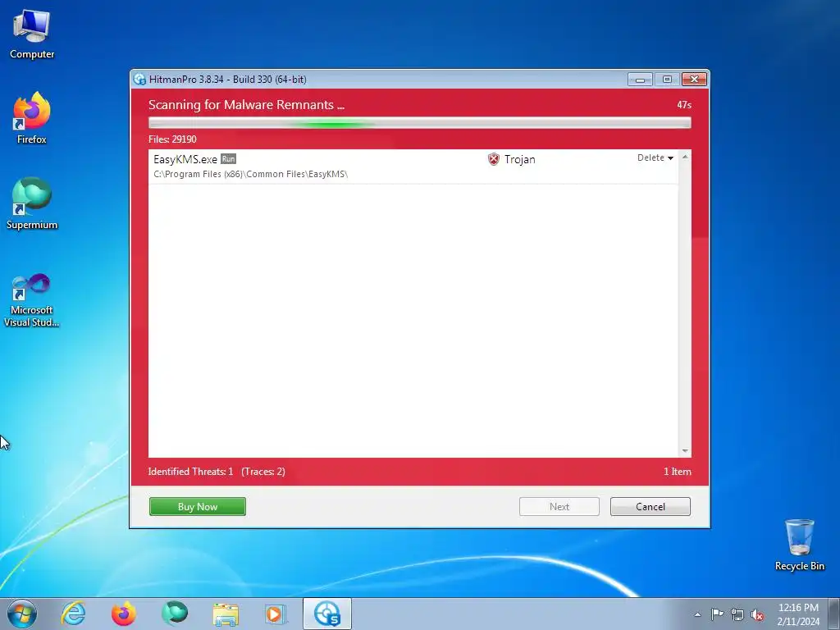Screen dimensions: 840x630
Task: Open Firefox from the taskbar
Action: pyautogui.click(x=123, y=614)
